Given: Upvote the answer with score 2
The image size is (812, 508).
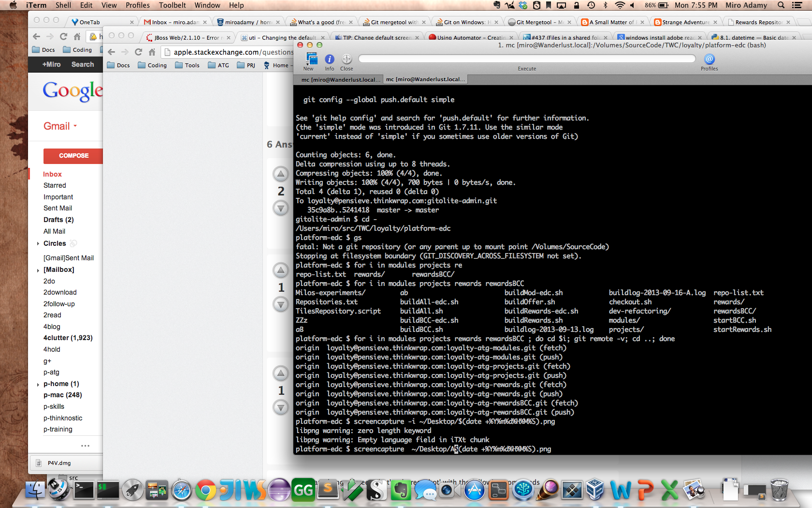Looking at the screenshot, I should click(x=281, y=174).
